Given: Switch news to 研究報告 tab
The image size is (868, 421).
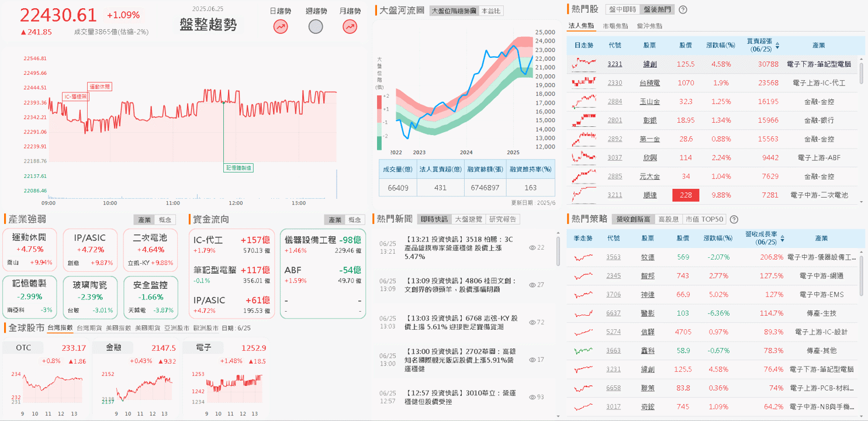Looking at the screenshot, I should 503,219.
